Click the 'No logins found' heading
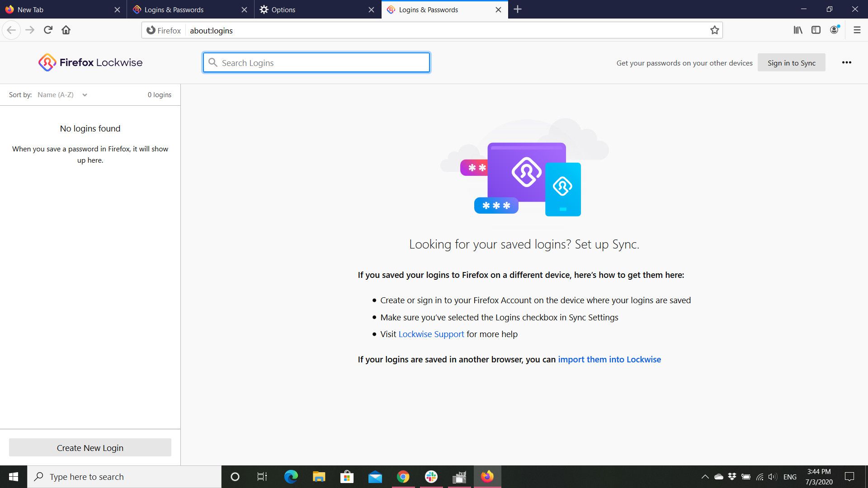The height and width of the screenshot is (488, 868). 90,128
